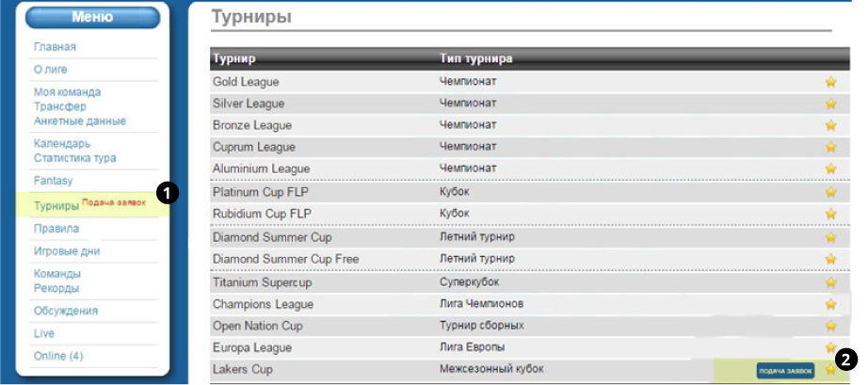This screenshot has height=385, width=868.
Task: Select the Bronze League star icon
Action: click(x=830, y=125)
